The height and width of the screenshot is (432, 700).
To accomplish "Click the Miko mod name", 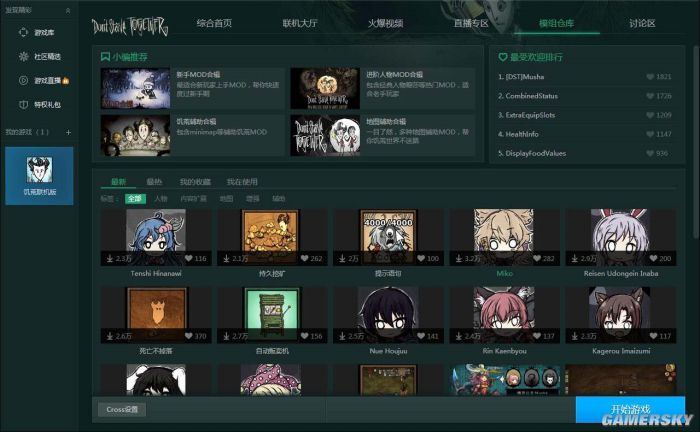I will [504, 273].
